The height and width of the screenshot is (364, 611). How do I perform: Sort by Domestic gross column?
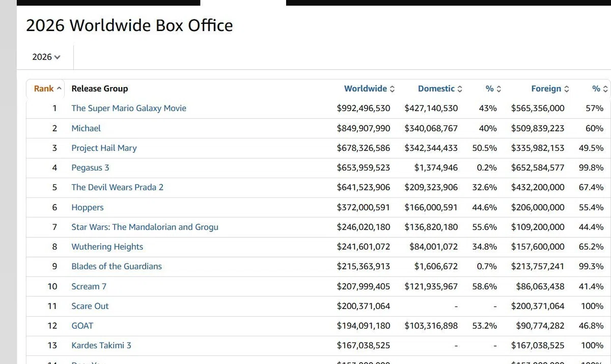(x=440, y=89)
